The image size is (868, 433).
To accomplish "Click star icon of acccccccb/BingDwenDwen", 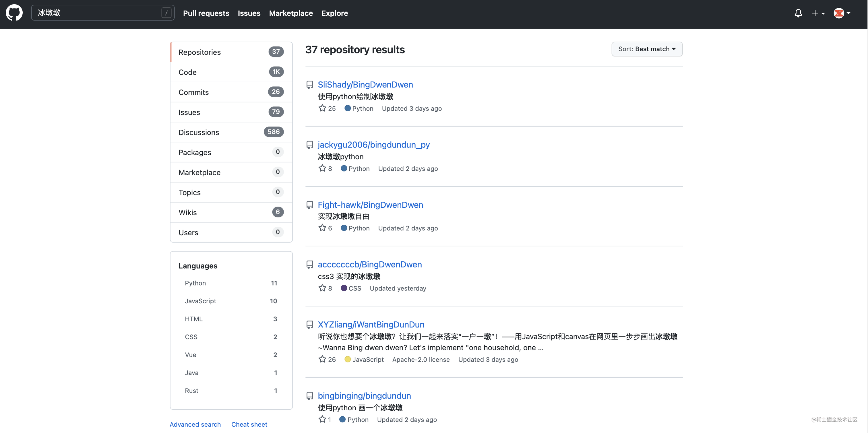I will click(322, 288).
